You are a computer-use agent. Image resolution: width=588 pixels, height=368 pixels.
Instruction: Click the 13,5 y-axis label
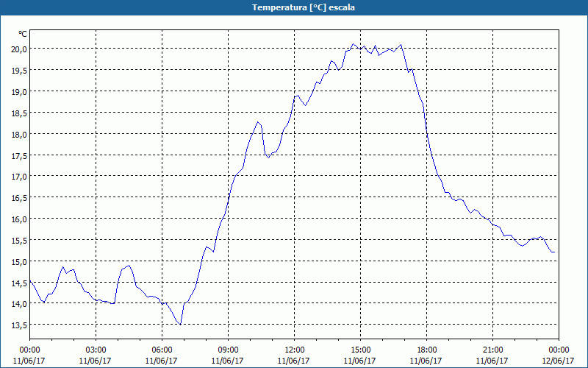19,325
